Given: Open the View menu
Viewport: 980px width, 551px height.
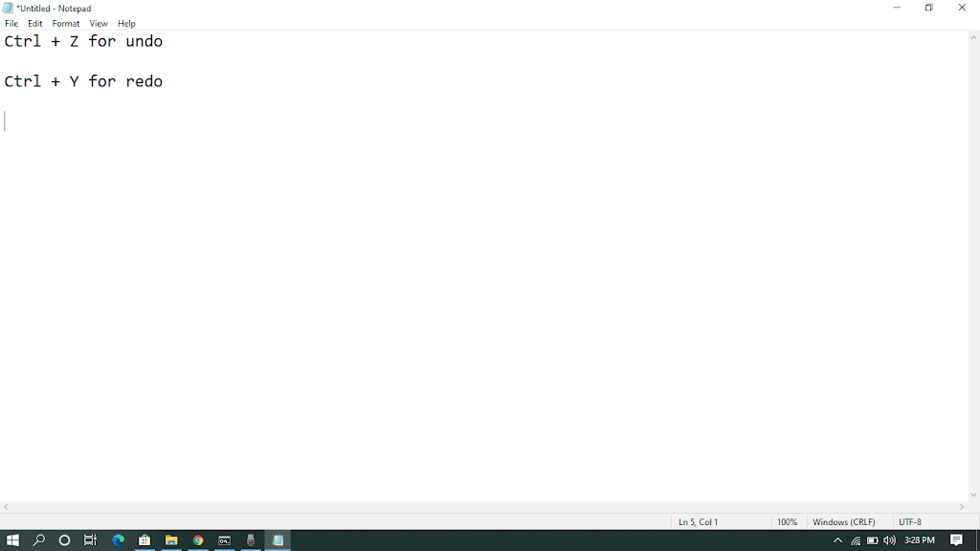Looking at the screenshot, I should tap(99, 23).
